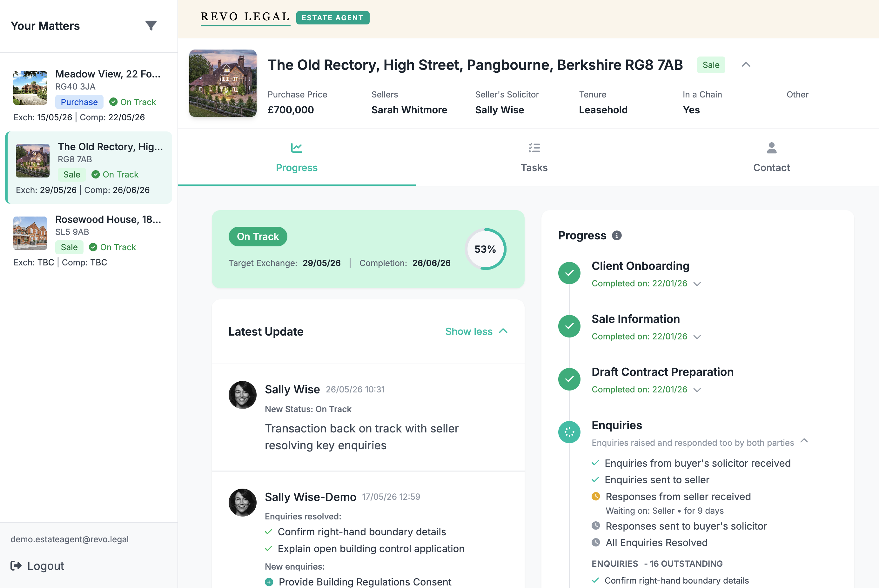Image resolution: width=879 pixels, height=588 pixels.
Task: Click the On Track tick icon for The Old Rectory
Action: click(x=96, y=174)
